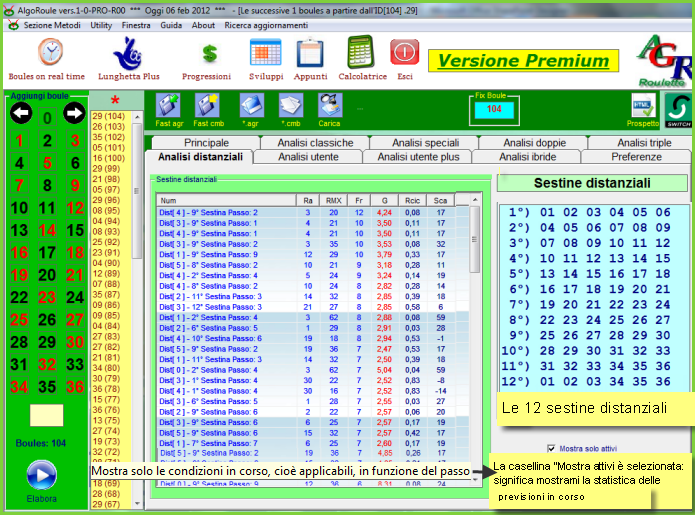Select row Dist[ 3 ] - 12° Sestina Passo: 3
The image size is (695, 515).
[x=313, y=307]
